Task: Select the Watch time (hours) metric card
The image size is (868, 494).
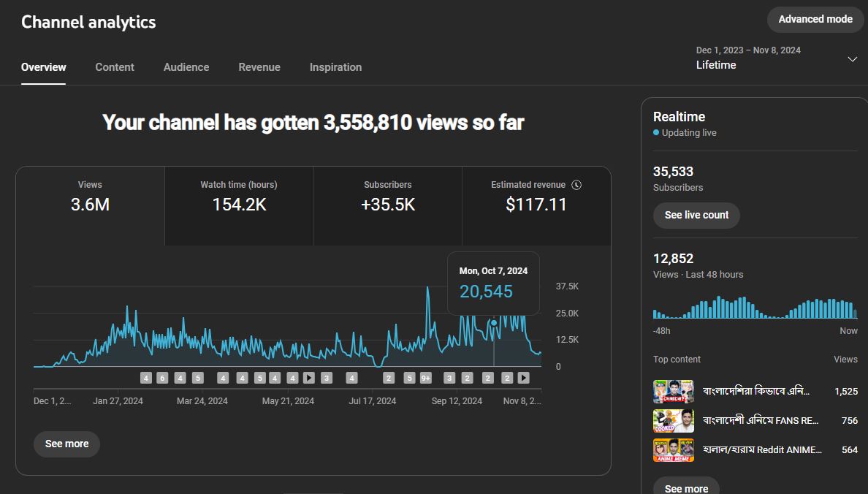Action: tap(239, 206)
